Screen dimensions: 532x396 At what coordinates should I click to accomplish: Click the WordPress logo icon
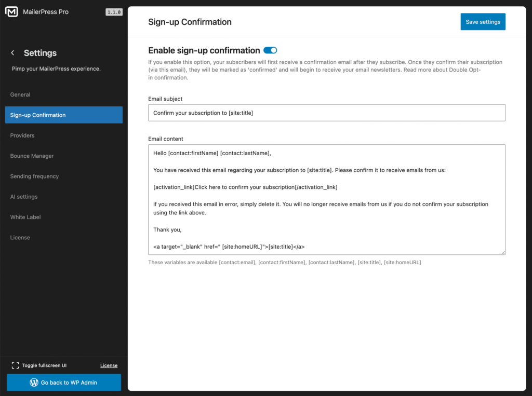[x=34, y=383]
